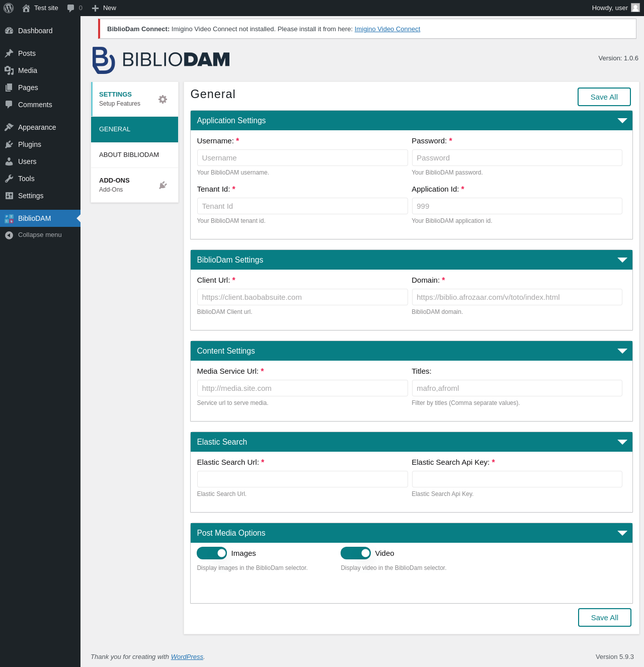Click the Version 5.9.3 footer text
This screenshot has height=667, width=644.
coord(615,657)
